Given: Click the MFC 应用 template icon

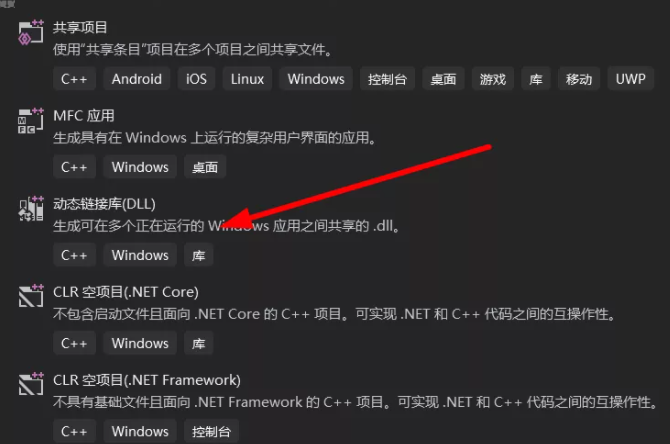Looking at the screenshot, I should coord(31,121).
